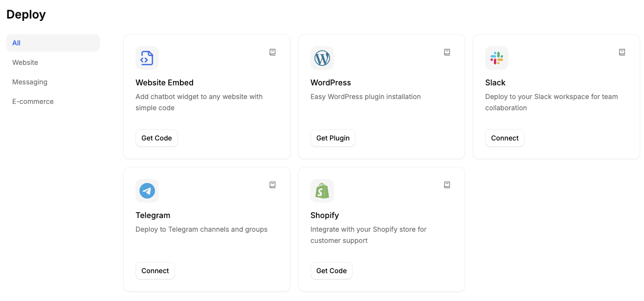This screenshot has width=644, height=301.
Task: Open docs icon on Slack card
Action: click(x=622, y=52)
